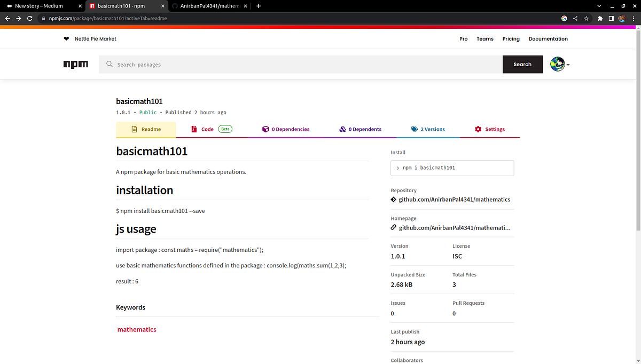Click the Settings gear on package tabs

click(478, 129)
